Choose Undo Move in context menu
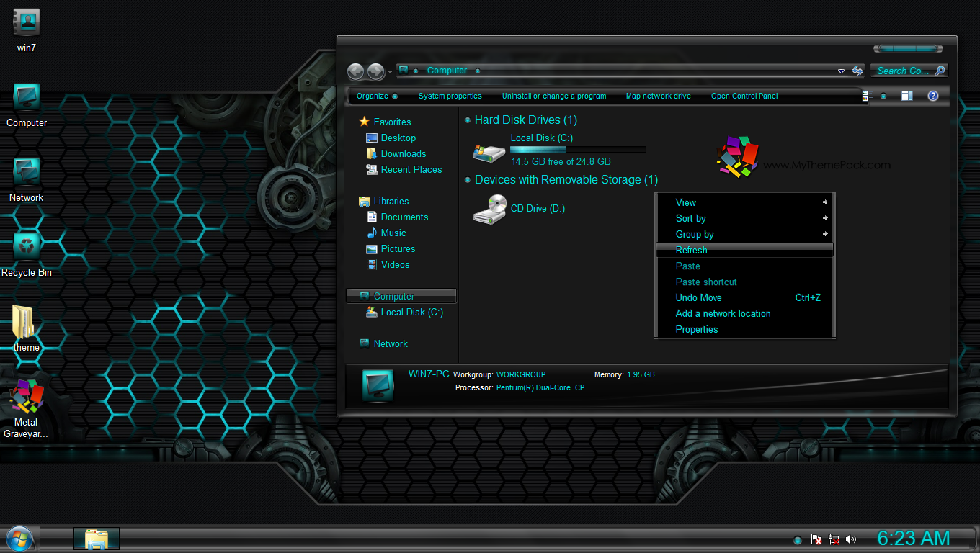Image resolution: width=980 pixels, height=553 pixels. click(x=744, y=297)
